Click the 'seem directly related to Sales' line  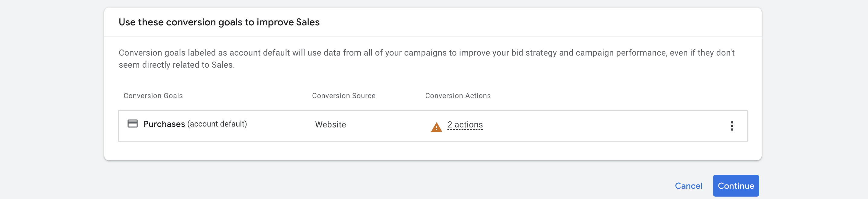(176, 65)
